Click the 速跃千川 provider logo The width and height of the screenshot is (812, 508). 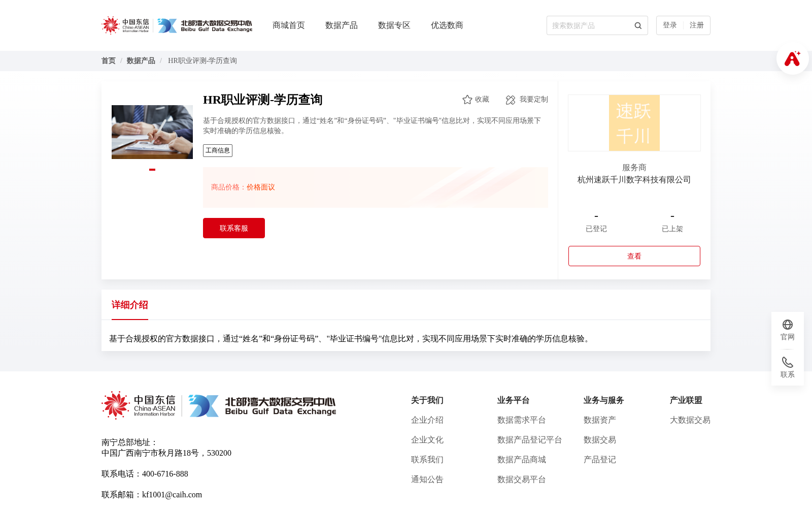tap(634, 123)
